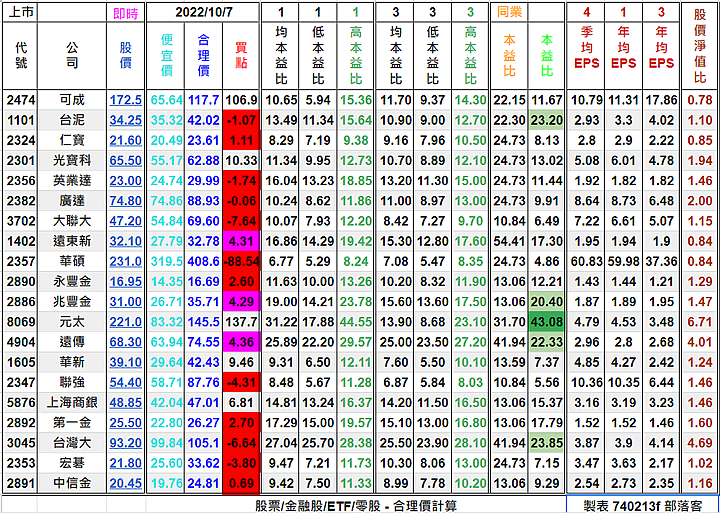Viewport: 720px width, 513px height.
Task: Open the 21.60 price link for 仁寶
Action: [x=125, y=140]
